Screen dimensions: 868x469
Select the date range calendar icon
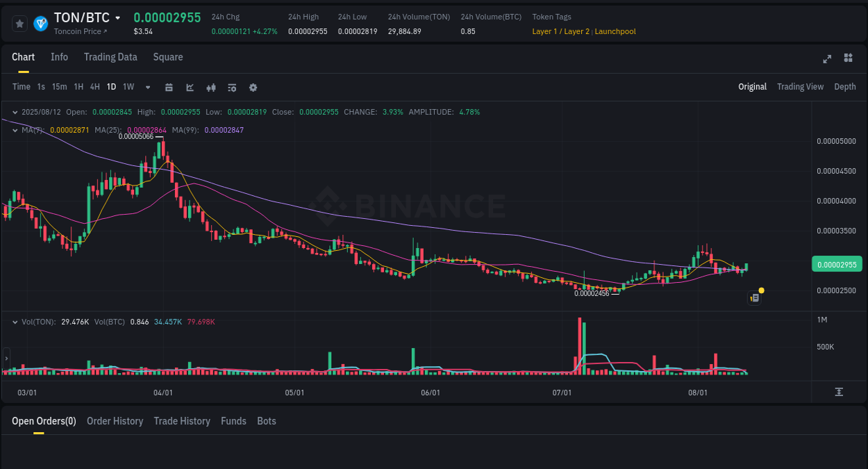pyautogui.click(x=169, y=87)
